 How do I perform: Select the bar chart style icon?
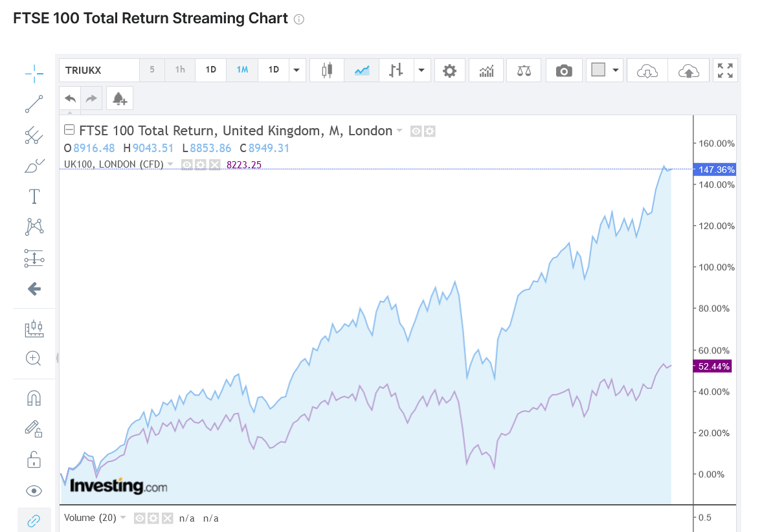pos(396,71)
